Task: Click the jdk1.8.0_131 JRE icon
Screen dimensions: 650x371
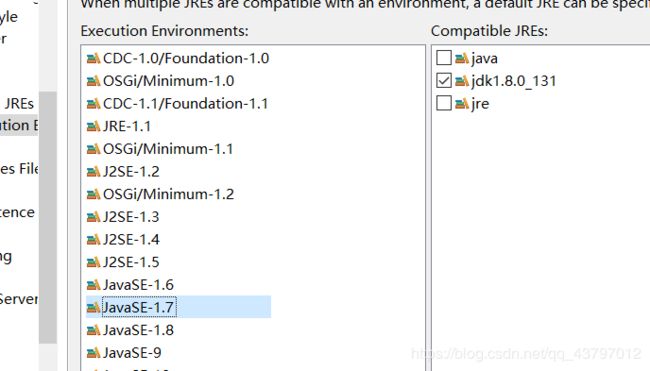Action: click(462, 81)
